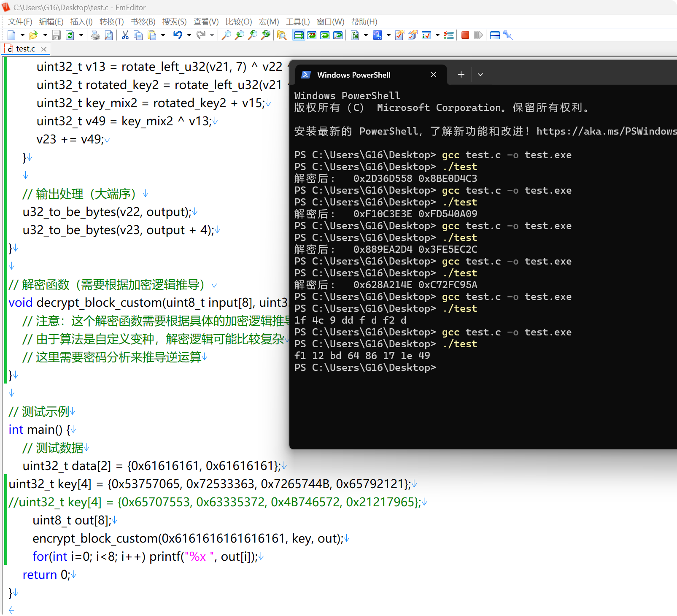Add new PowerShell tab with plus button

[x=461, y=75]
